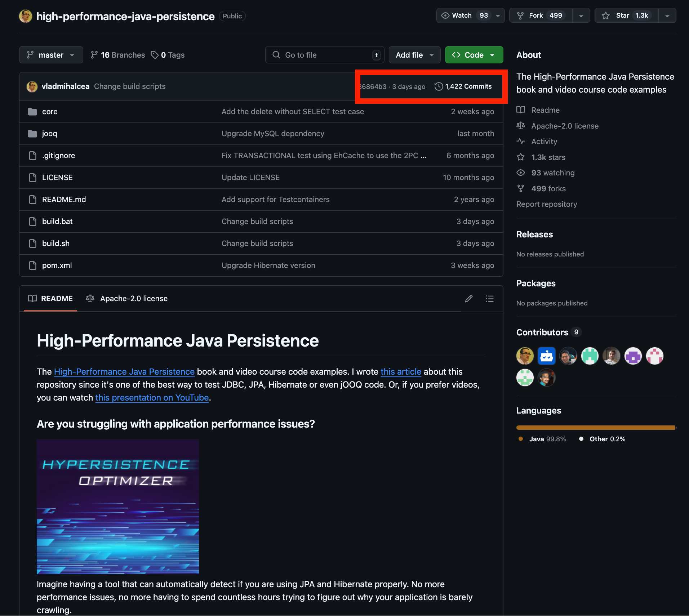689x616 pixels.
Task: Open the Add file dropdown
Action: pos(414,55)
